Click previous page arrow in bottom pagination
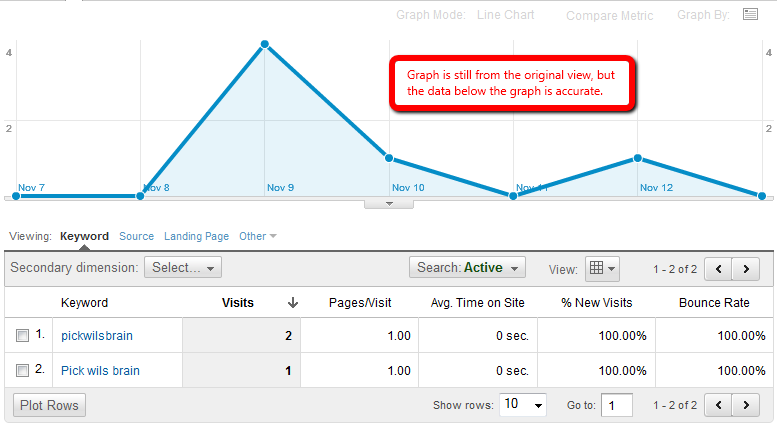 718,405
